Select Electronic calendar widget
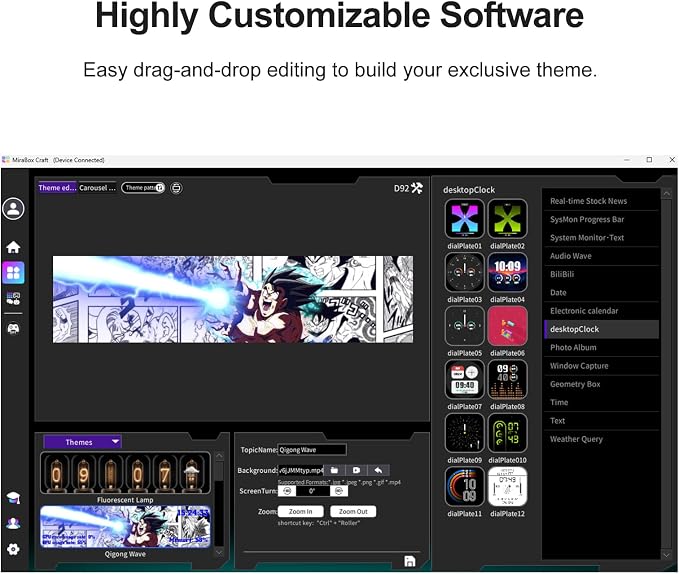Viewport: 679px width, 574px height. [x=601, y=311]
